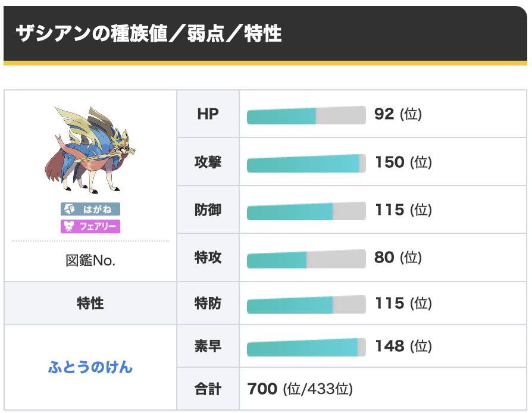Viewport: 532px width, 413px height.
Task: Click the attack value 150
Action: [390, 162]
